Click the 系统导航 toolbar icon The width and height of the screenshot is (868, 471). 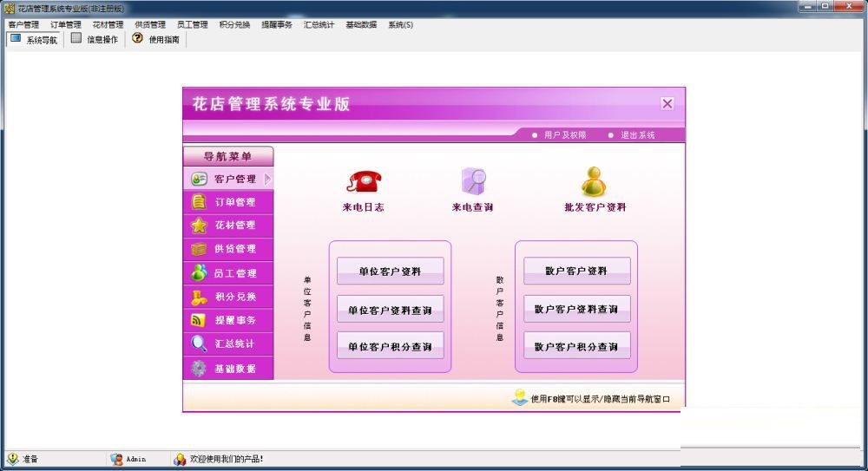(16, 39)
